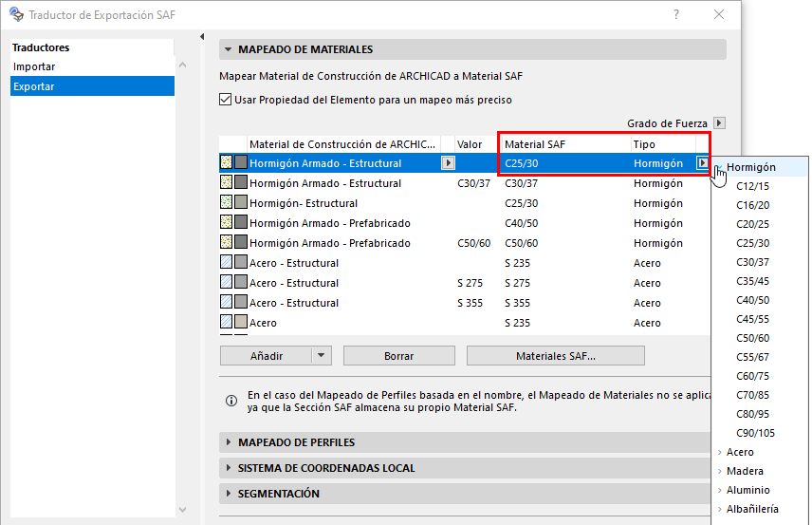Expand the Acero group in material menu
The image size is (812, 525).
click(720, 453)
